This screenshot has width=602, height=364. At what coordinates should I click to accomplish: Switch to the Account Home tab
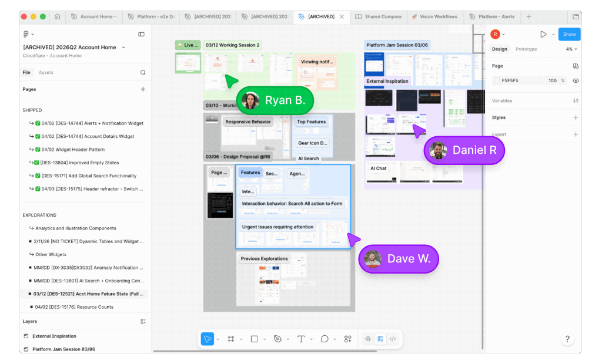pyautogui.click(x=94, y=16)
